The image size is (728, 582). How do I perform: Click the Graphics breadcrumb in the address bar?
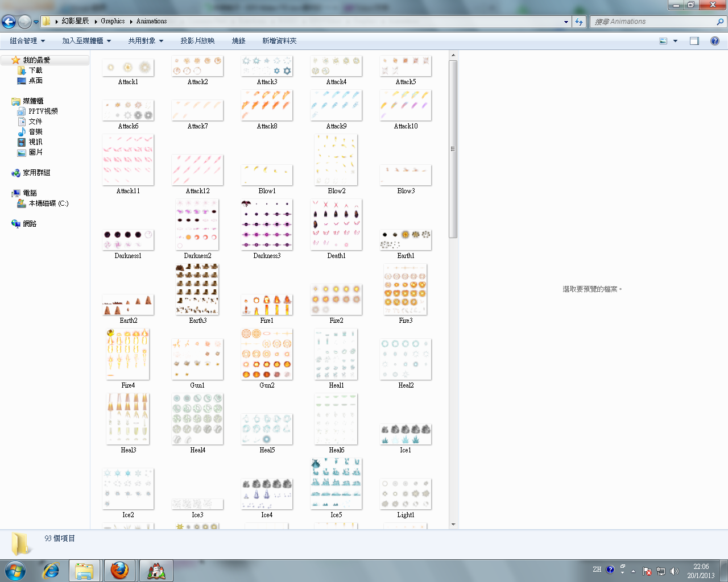point(113,21)
